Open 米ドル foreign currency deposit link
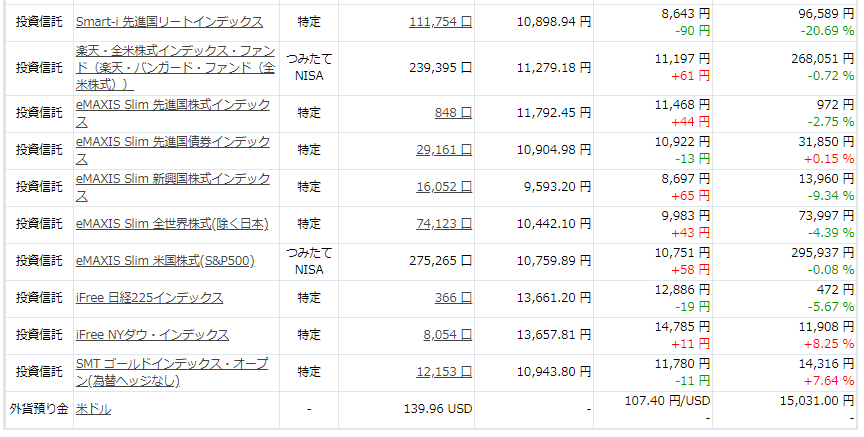The image size is (864, 437). [93, 409]
